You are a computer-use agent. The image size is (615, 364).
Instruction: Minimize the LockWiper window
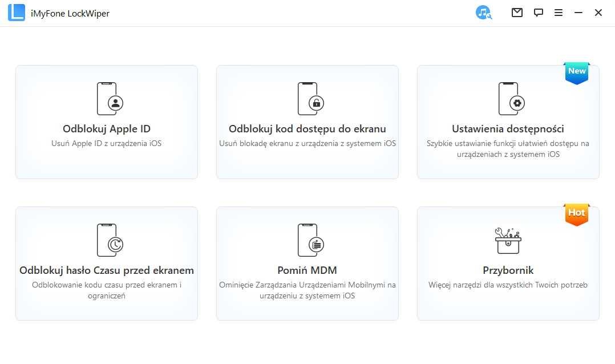pos(578,13)
